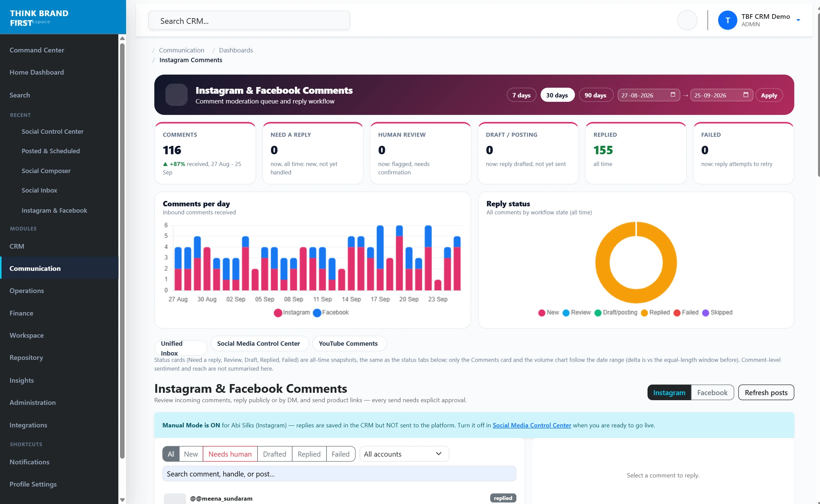Select the Replied filter tab
Image resolution: width=820 pixels, height=504 pixels.
coord(309,454)
